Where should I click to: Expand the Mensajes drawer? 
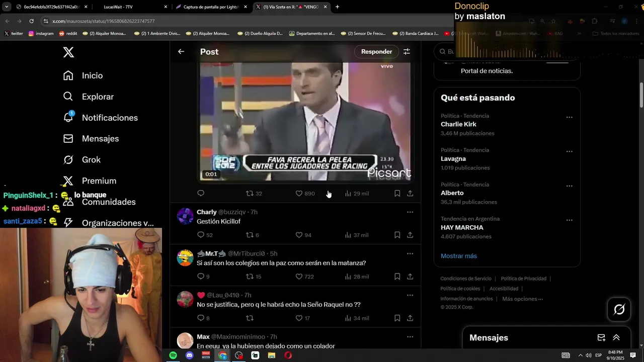(616, 337)
